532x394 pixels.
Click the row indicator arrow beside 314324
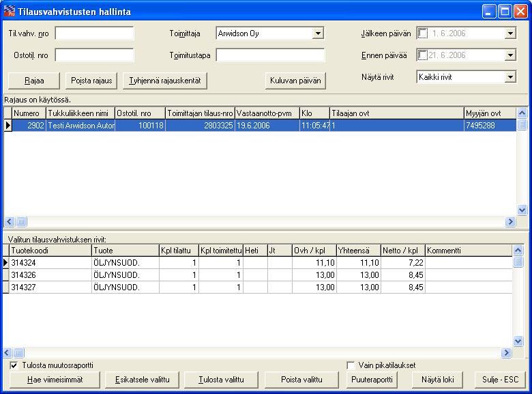tap(5, 263)
